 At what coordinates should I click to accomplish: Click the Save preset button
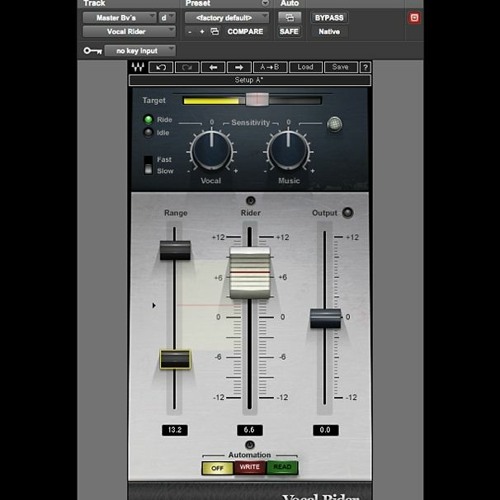pyautogui.click(x=340, y=67)
